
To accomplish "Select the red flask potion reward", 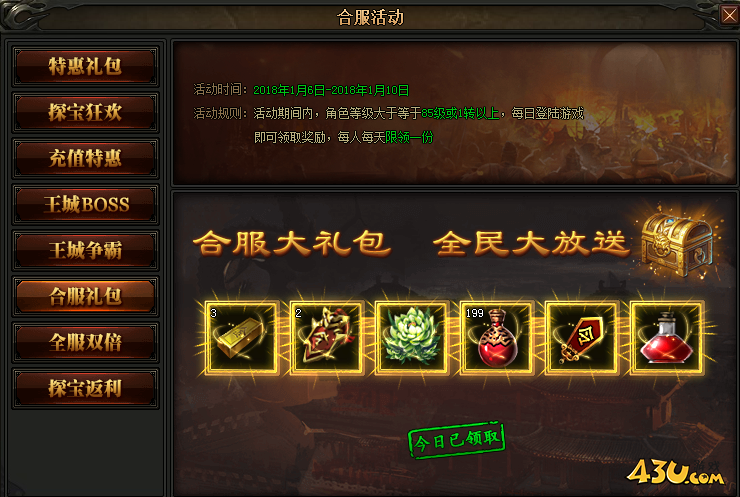I will (666, 337).
